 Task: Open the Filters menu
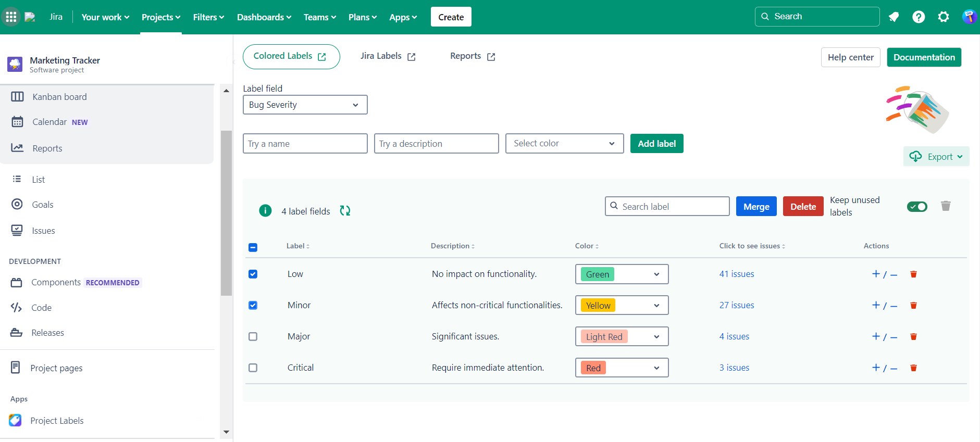tap(208, 17)
